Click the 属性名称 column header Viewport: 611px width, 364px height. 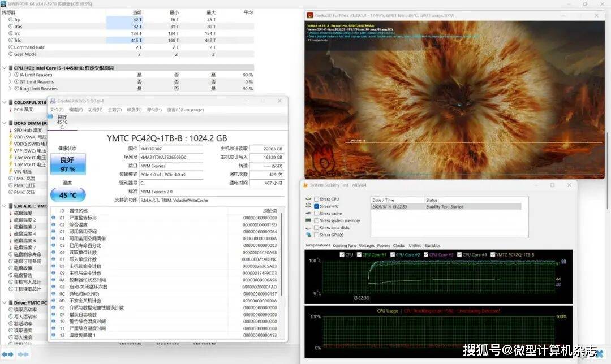(x=78, y=211)
